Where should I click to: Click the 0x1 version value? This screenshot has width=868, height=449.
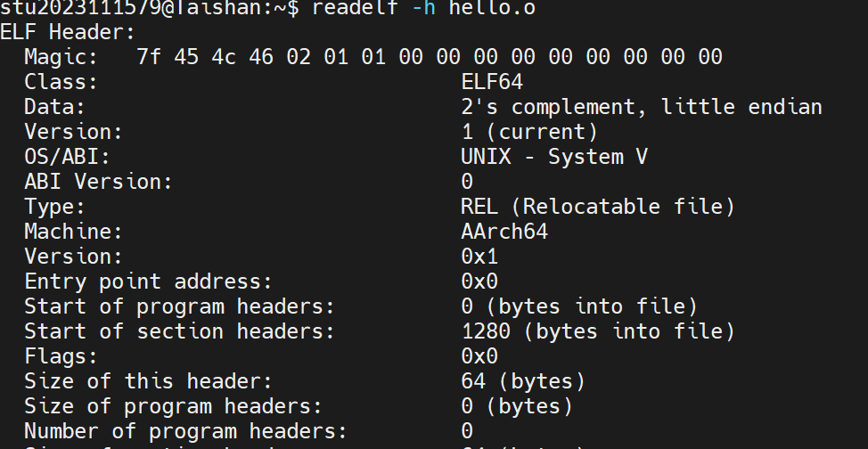click(x=479, y=257)
